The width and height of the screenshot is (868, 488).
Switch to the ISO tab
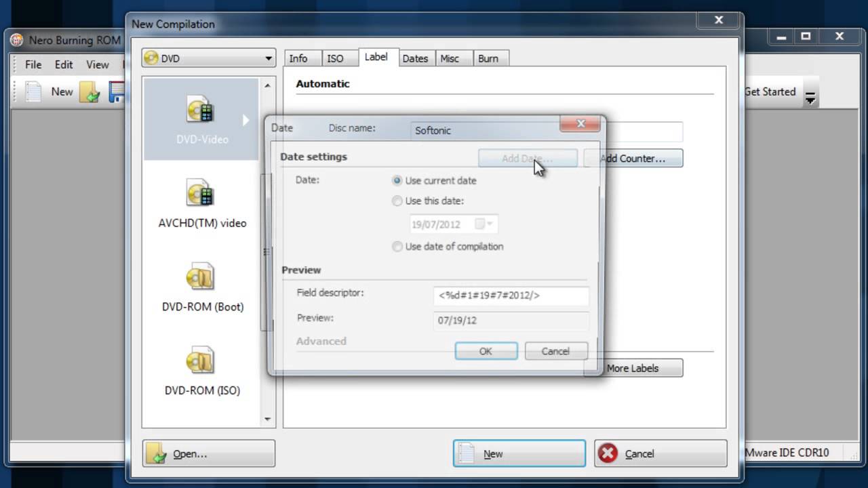click(335, 58)
